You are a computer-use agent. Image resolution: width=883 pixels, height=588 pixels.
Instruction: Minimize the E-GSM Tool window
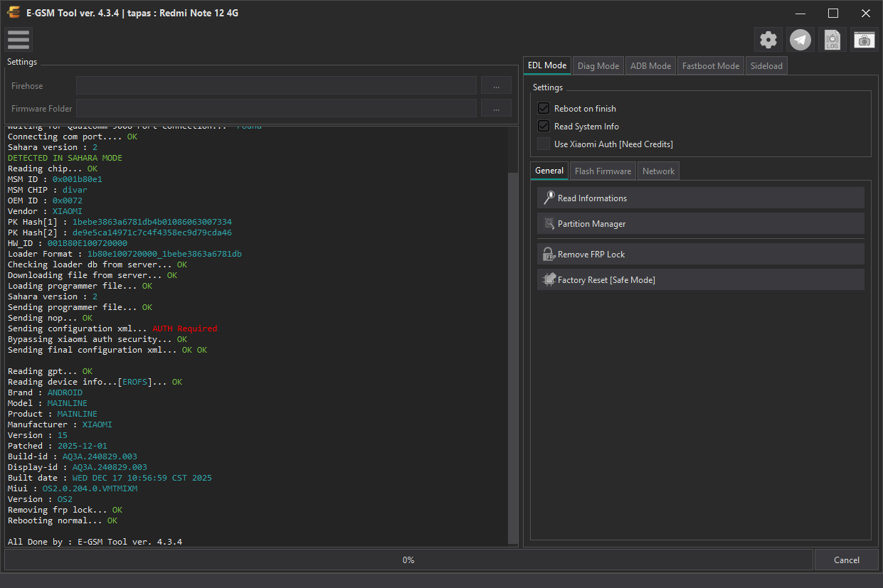[x=800, y=13]
